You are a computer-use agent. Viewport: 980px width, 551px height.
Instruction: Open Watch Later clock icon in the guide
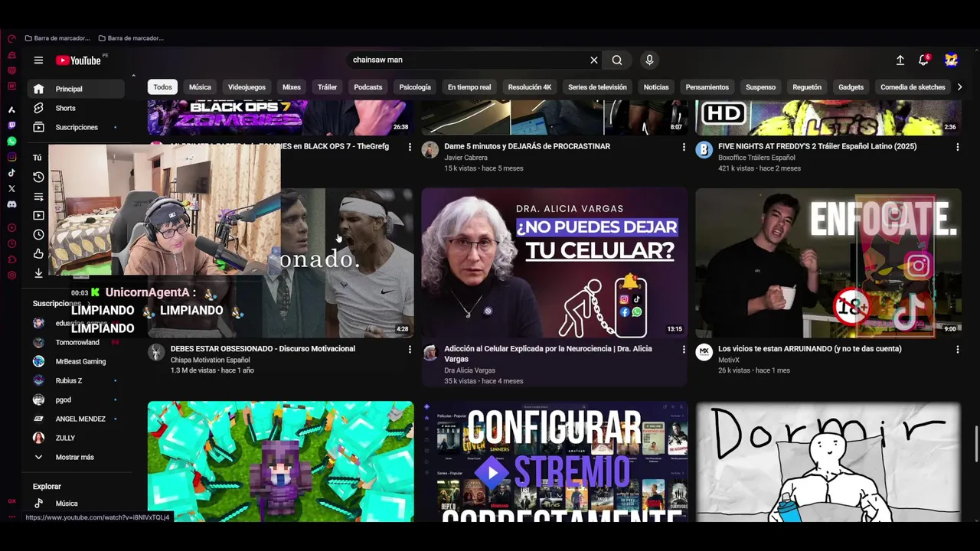click(x=38, y=235)
